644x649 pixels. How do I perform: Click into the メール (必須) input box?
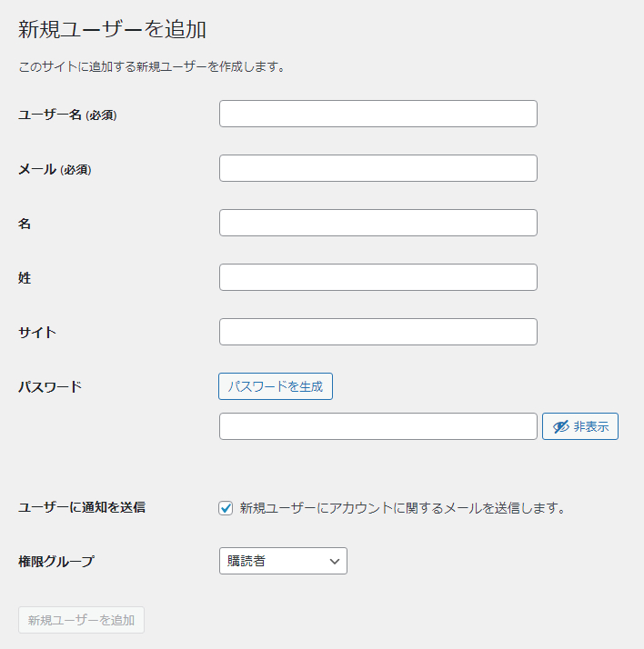point(377,168)
